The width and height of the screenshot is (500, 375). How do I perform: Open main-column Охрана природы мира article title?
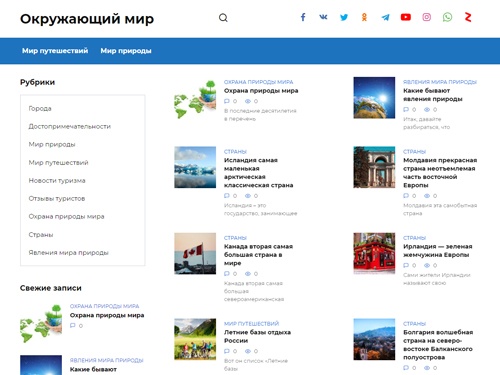(261, 91)
